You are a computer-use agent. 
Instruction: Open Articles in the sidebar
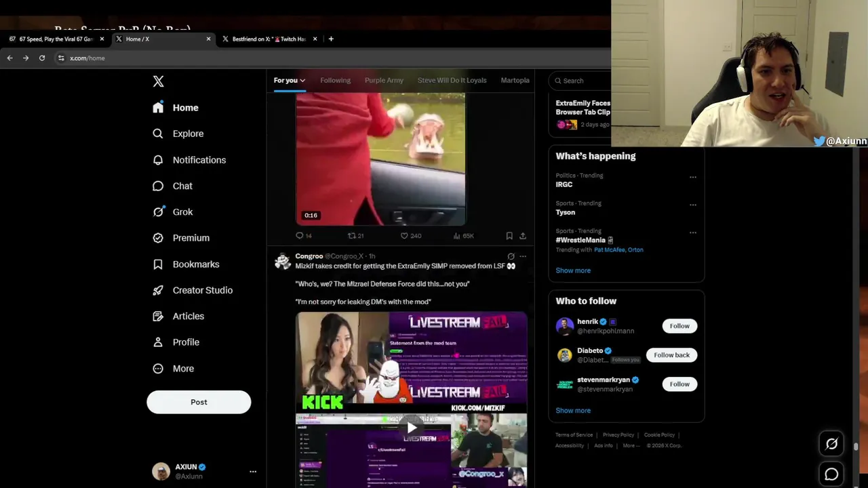coord(178,316)
